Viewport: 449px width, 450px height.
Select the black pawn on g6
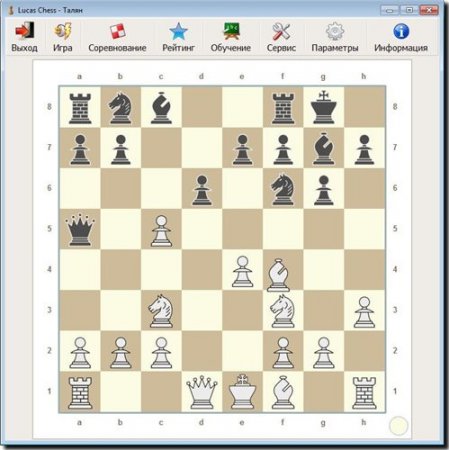coord(323,190)
